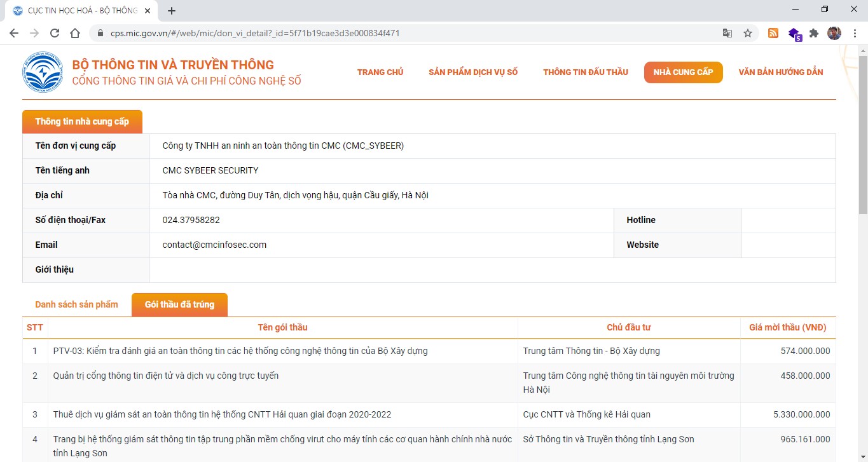This screenshot has width=868, height=462.
Task: Select the NHÀ CUNG CẤP menu button
Action: point(684,72)
